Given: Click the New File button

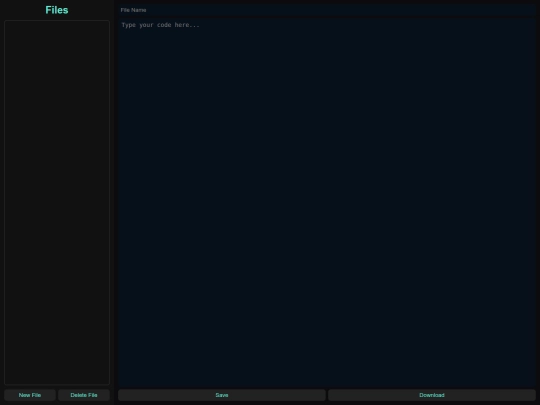Looking at the screenshot, I should click(30, 395).
